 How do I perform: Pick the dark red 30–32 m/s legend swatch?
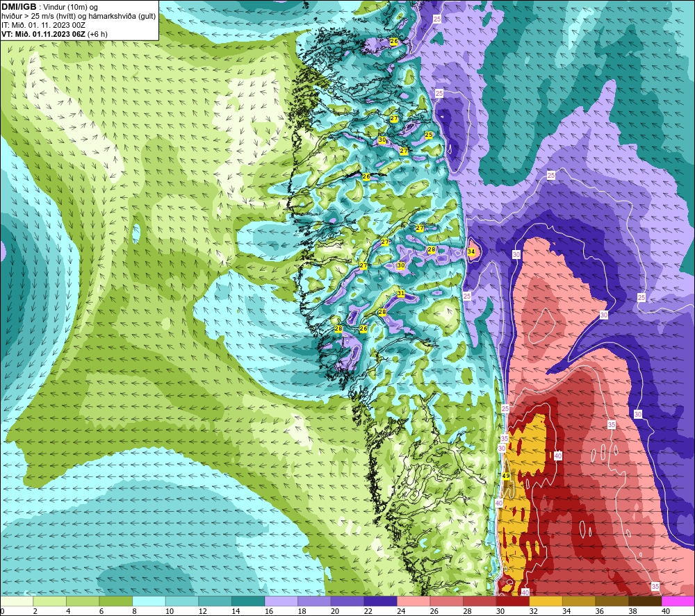(513, 601)
